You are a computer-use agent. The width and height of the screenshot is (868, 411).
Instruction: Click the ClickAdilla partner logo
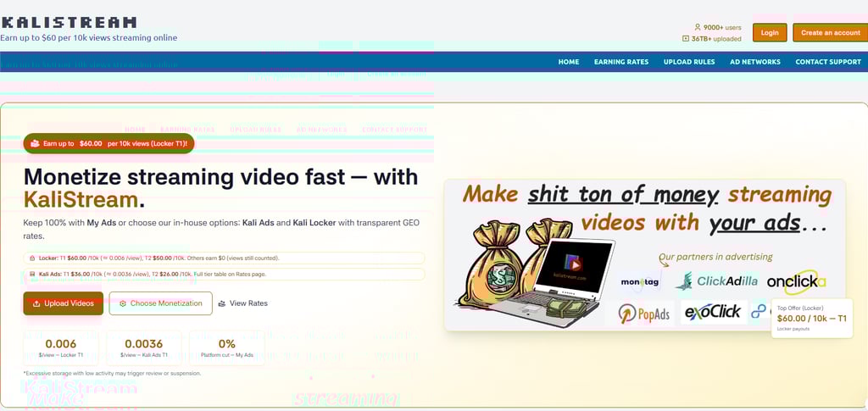pos(716,281)
